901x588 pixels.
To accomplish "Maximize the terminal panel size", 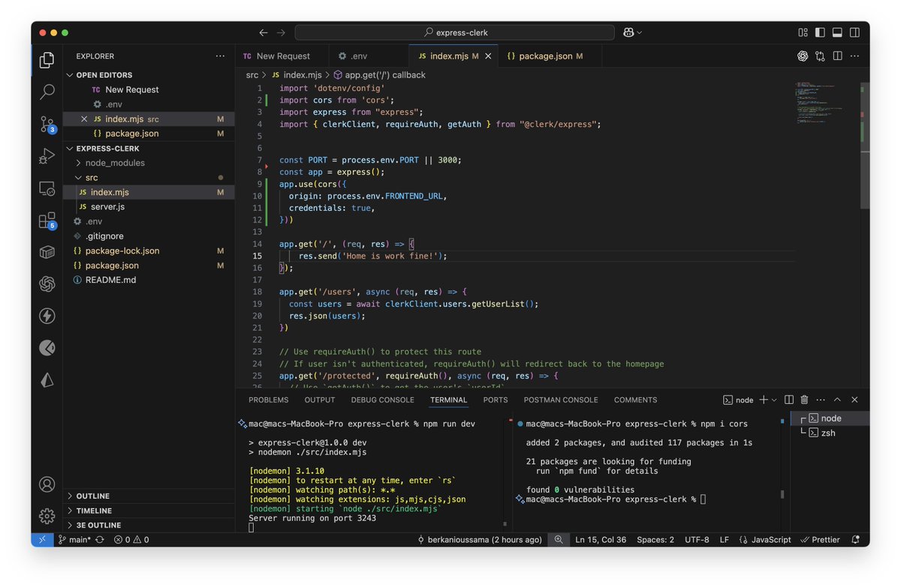I will [x=837, y=400].
